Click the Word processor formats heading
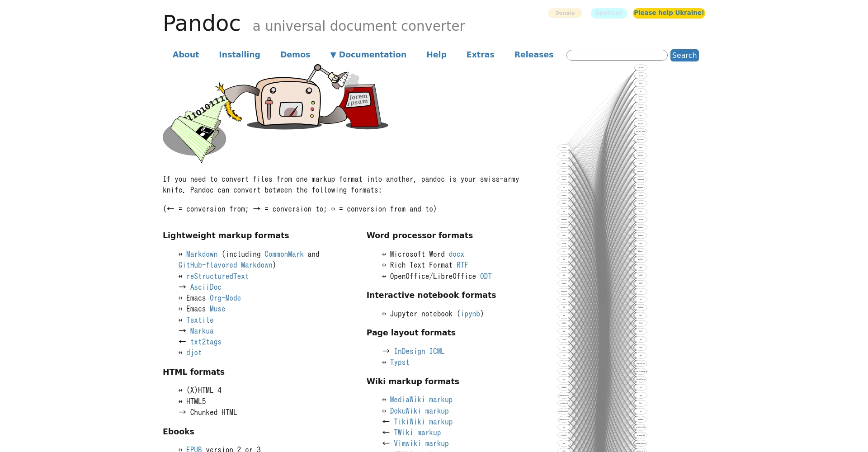 (x=420, y=235)
